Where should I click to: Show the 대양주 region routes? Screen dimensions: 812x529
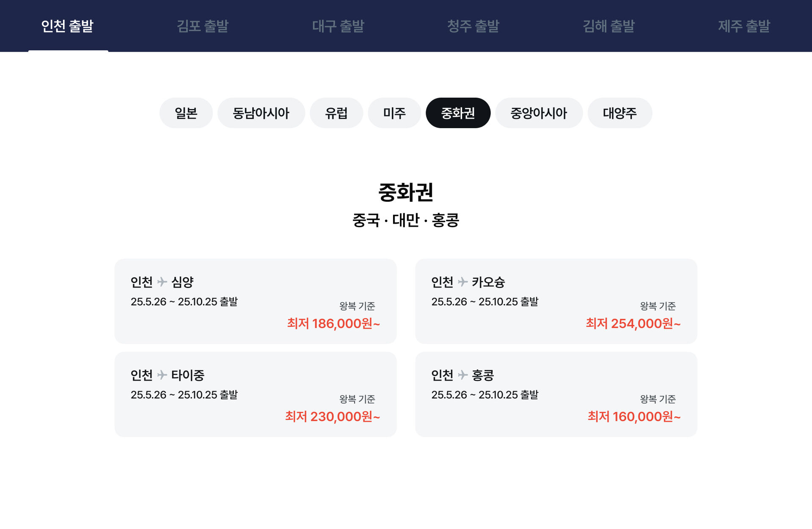(x=619, y=113)
